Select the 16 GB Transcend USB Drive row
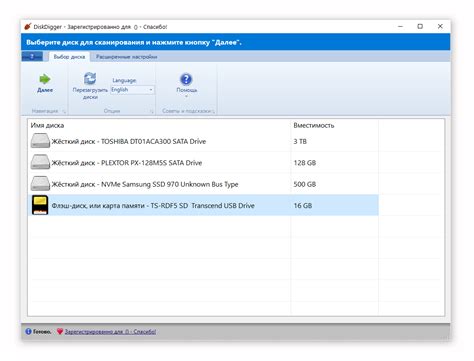The height and width of the screenshot is (361, 474). 203,205
